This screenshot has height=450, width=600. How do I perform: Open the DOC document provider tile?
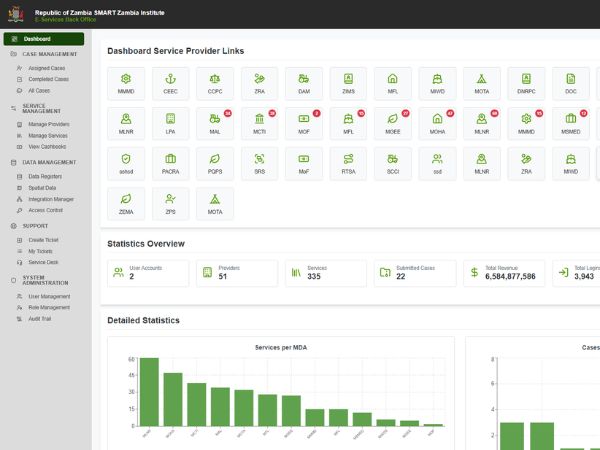571,84
